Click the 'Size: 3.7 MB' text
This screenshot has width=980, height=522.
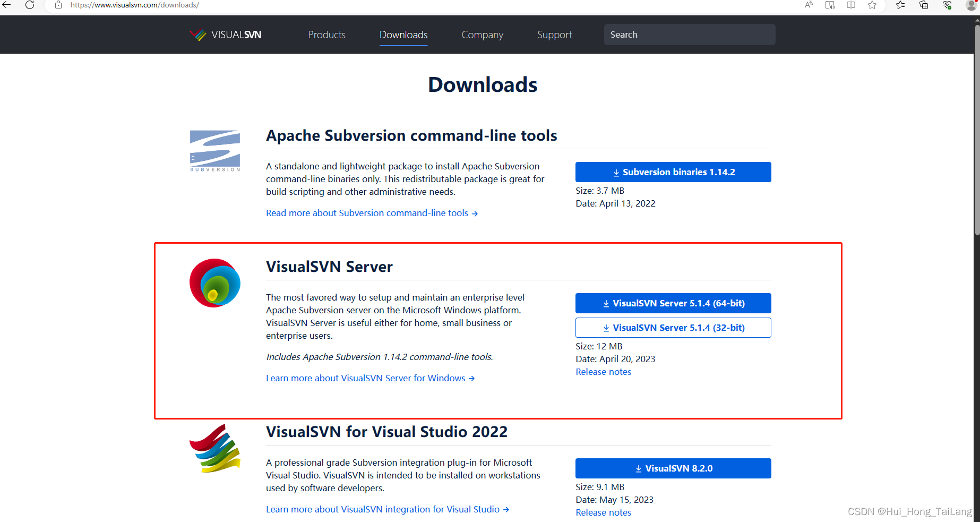click(600, 191)
